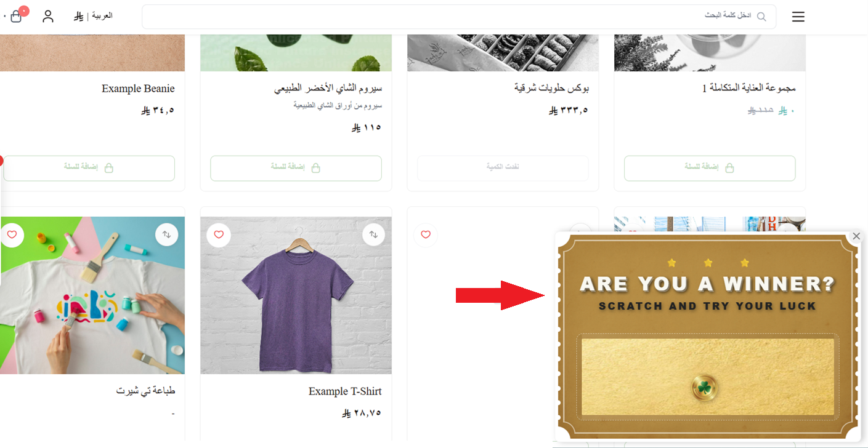Image resolution: width=868 pixels, height=448 pixels.
Task: Open the shopping cart bag icon
Action: [16, 15]
